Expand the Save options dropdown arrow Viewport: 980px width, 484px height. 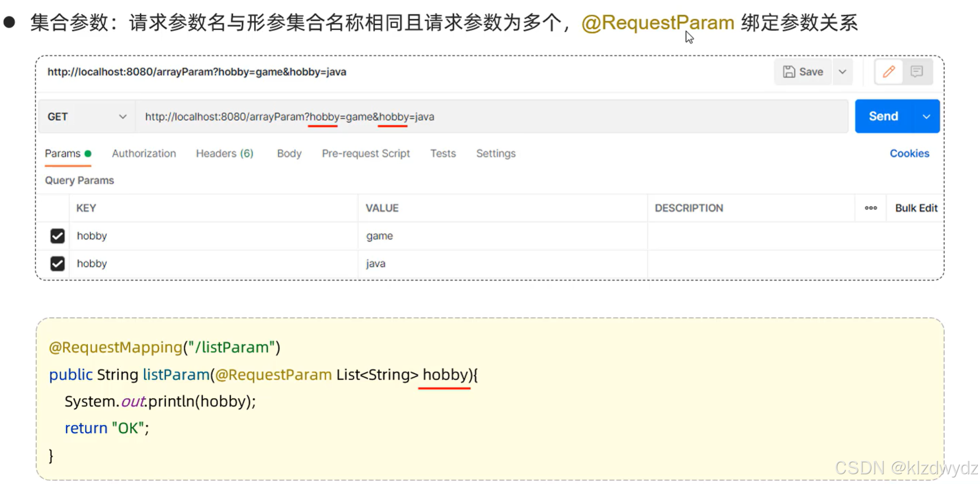(x=842, y=71)
